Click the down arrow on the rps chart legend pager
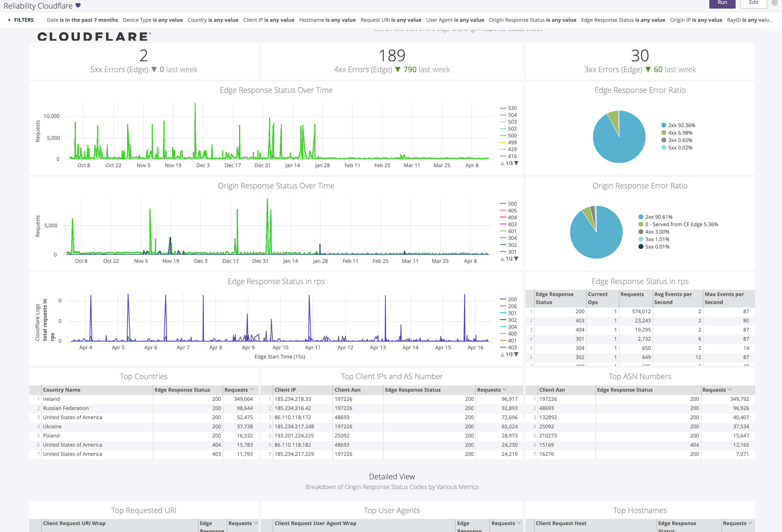782x532 pixels. tap(517, 354)
